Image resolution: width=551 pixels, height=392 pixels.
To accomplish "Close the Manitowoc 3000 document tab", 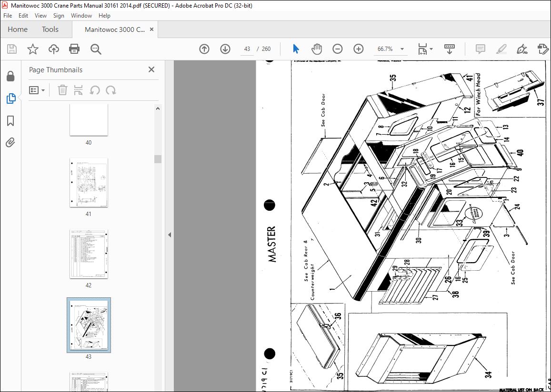I will pos(152,29).
